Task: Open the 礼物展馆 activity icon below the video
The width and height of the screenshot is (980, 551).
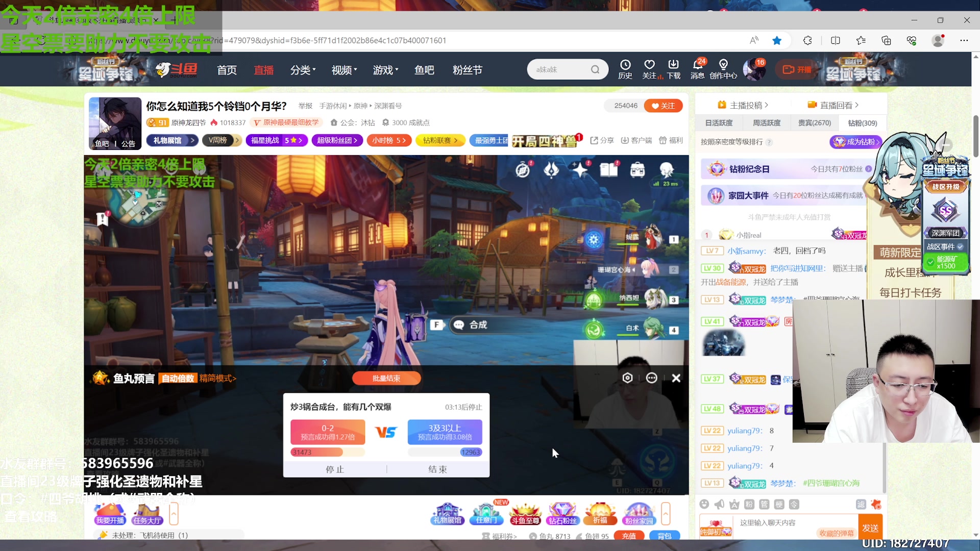Action: 447,514
